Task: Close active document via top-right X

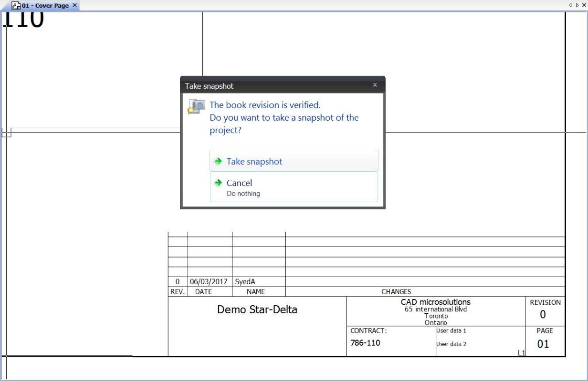Action: coord(584,5)
